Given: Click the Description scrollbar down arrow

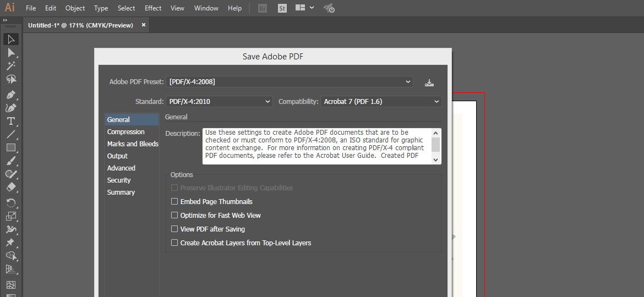Looking at the screenshot, I should click(436, 160).
